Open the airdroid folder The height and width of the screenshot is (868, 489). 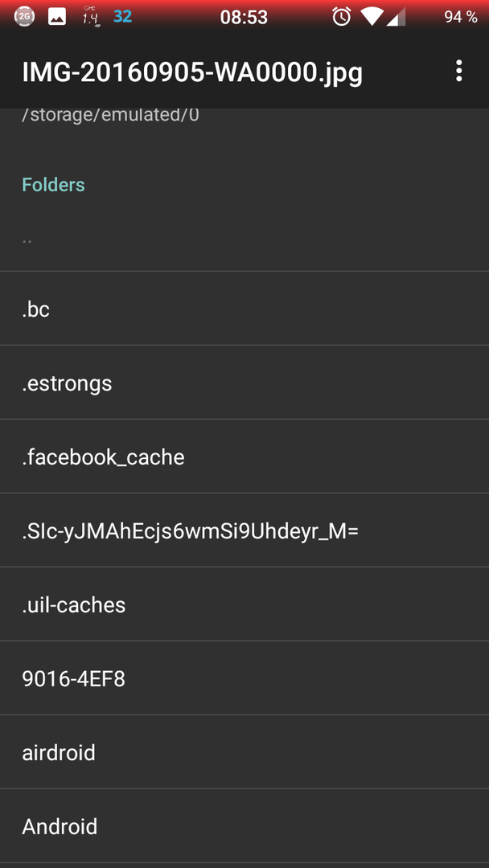[x=244, y=751]
